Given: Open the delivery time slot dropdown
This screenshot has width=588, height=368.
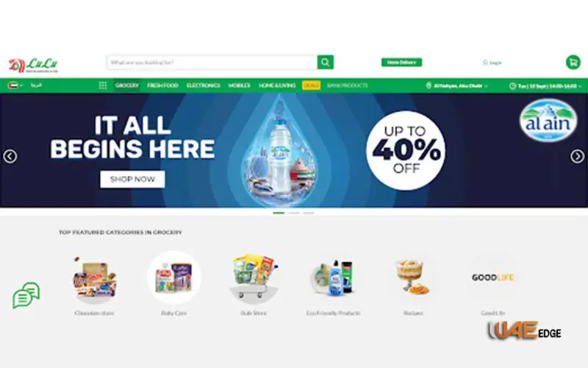Looking at the screenshot, I should point(545,86).
